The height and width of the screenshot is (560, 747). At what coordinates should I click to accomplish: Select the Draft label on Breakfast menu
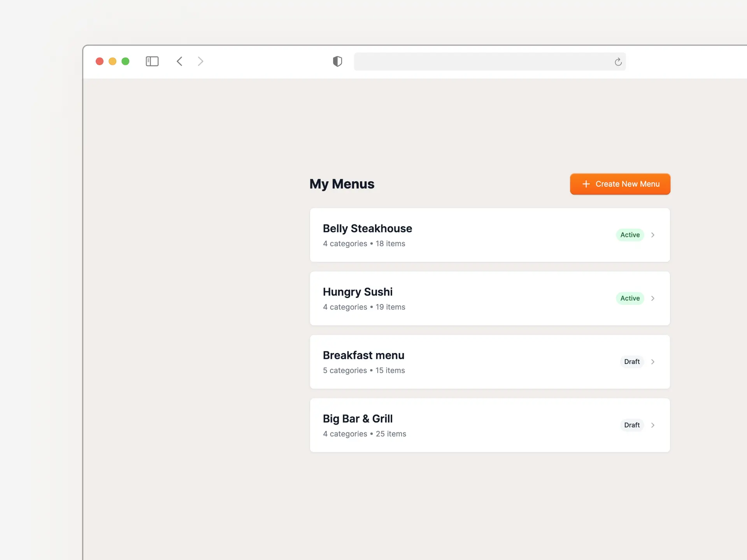[x=632, y=361]
